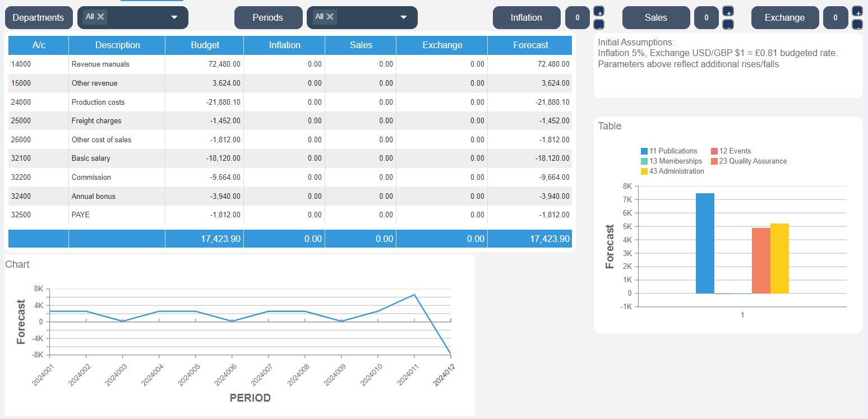Image resolution: width=868 pixels, height=419 pixels.
Task: Remove the All chip in Departments filter
Action: (101, 16)
